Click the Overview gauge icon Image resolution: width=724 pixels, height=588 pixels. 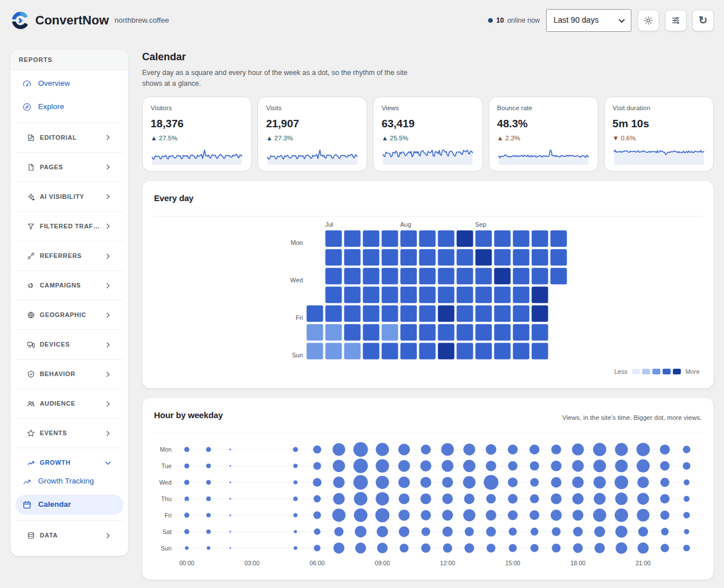pos(27,84)
